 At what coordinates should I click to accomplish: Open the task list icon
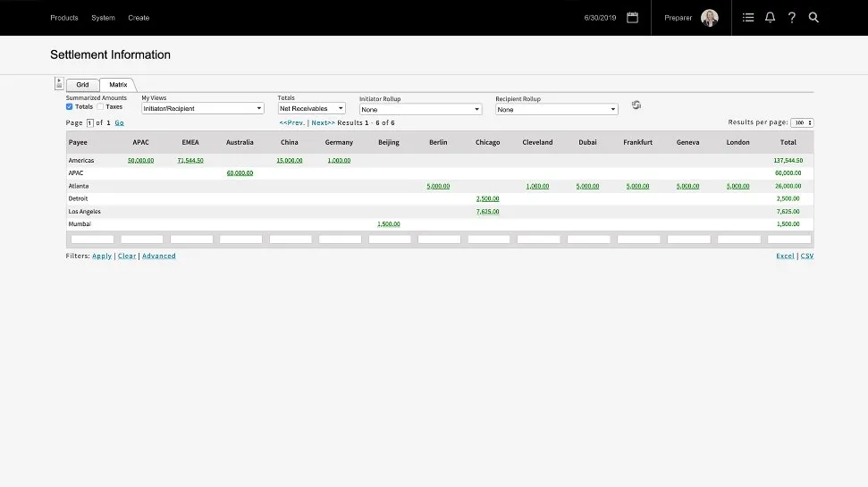748,18
